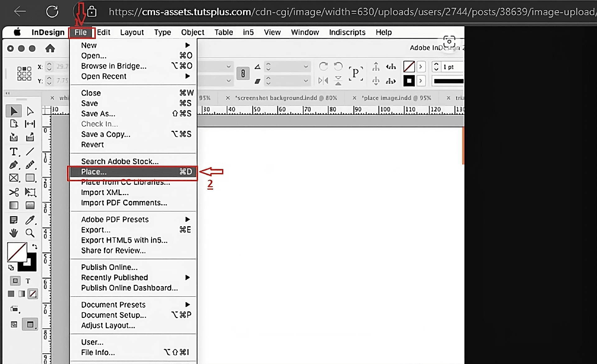The width and height of the screenshot is (597, 364).
Task: Select the Rectangle tool
Action: (30, 178)
